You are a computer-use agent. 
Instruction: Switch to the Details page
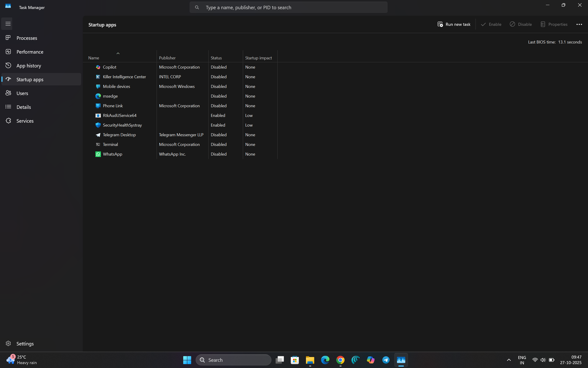24,107
